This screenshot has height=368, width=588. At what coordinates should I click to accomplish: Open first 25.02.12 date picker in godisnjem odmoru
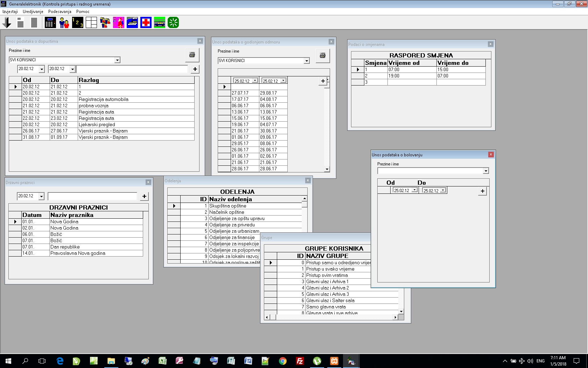tap(255, 81)
